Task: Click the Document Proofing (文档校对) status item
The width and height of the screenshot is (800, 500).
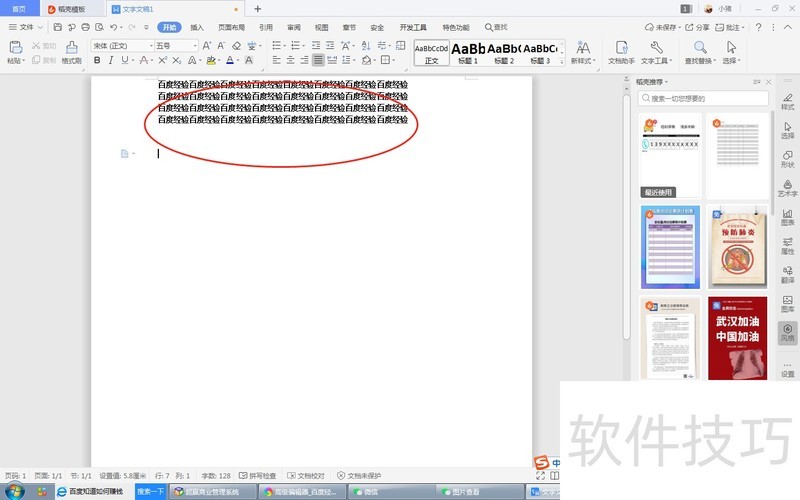Action: point(306,476)
